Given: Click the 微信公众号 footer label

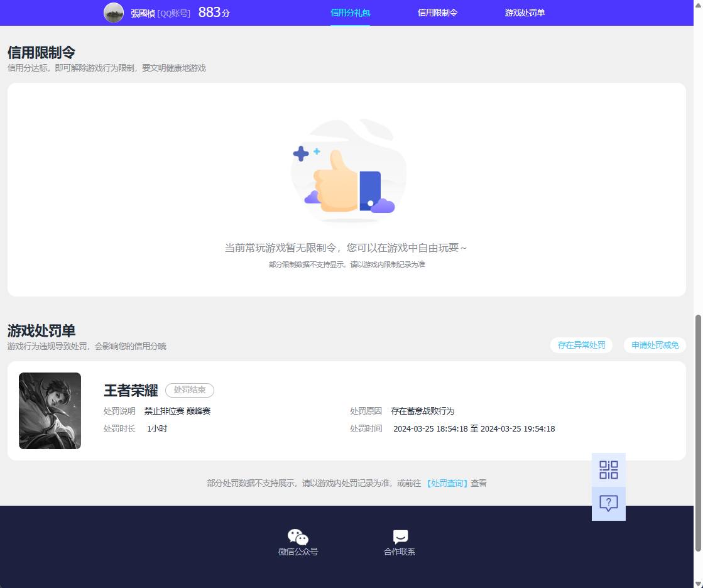Looking at the screenshot, I should (298, 552).
